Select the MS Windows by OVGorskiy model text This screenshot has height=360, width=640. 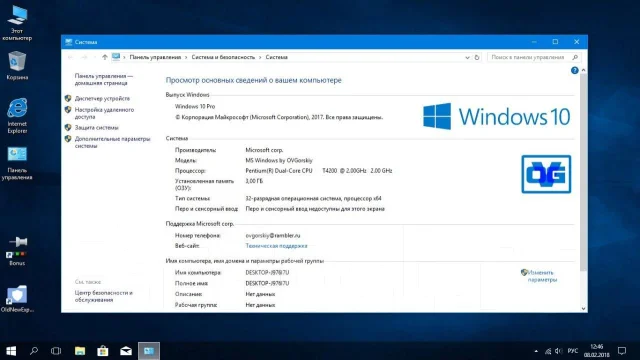point(279,160)
